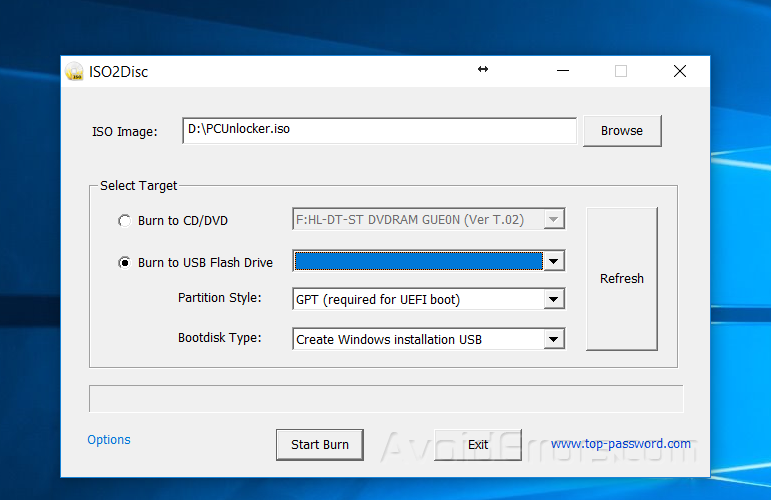Click the Browse button for ISO image
This screenshot has width=771, height=500.
click(x=621, y=131)
